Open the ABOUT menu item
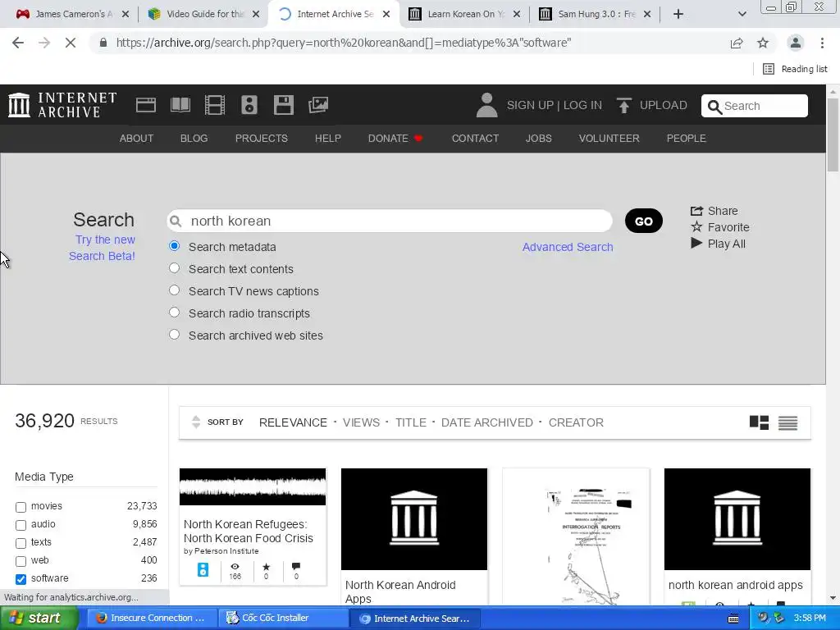840x630 pixels. pos(136,138)
